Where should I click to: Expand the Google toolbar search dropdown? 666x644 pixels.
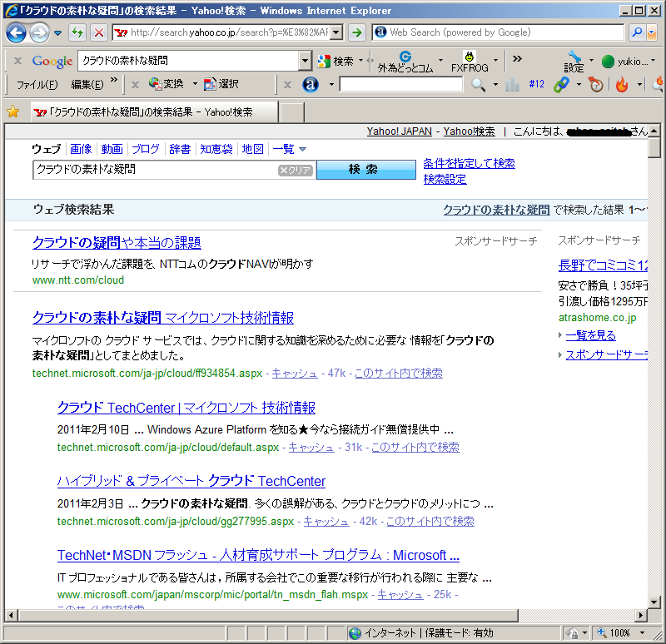[x=304, y=61]
